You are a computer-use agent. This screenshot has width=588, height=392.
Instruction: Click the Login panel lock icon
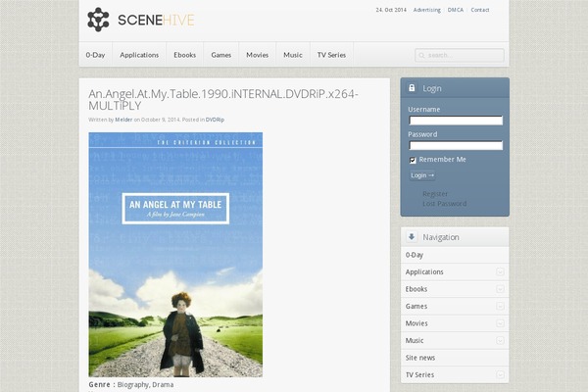(x=412, y=88)
